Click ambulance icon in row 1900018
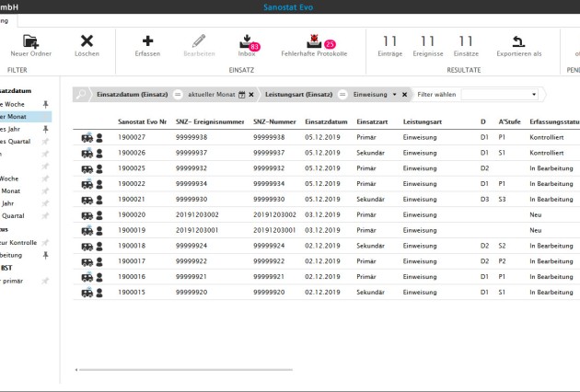 tap(87, 247)
